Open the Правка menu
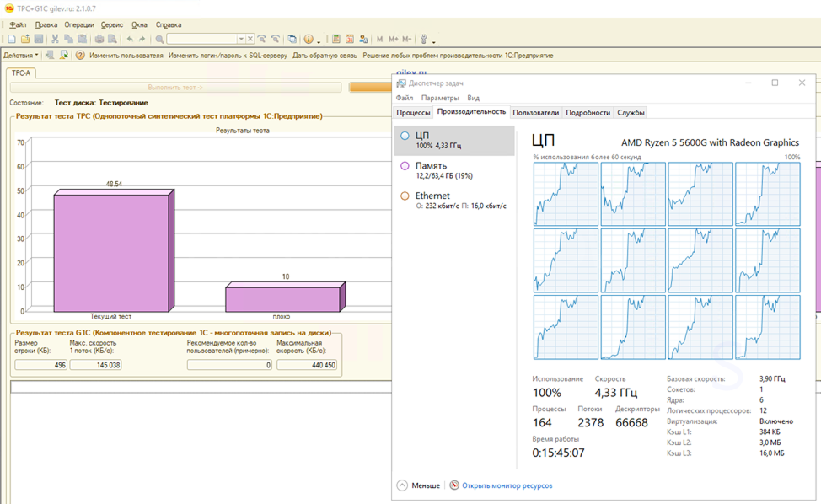 [x=46, y=24]
